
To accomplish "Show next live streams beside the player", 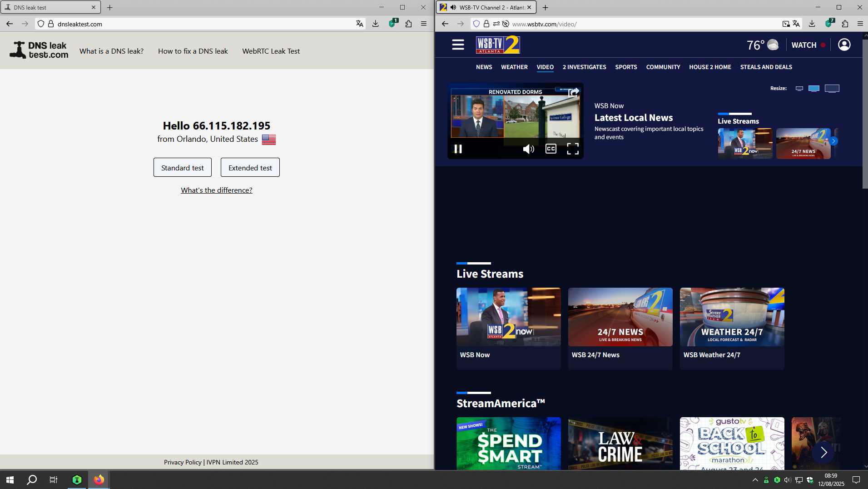I will (x=833, y=141).
